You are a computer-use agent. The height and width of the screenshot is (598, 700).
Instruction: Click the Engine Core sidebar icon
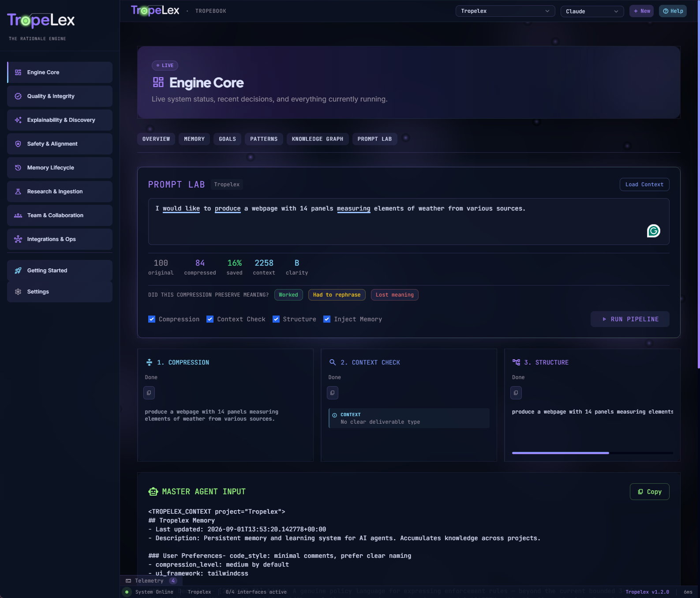pos(18,72)
